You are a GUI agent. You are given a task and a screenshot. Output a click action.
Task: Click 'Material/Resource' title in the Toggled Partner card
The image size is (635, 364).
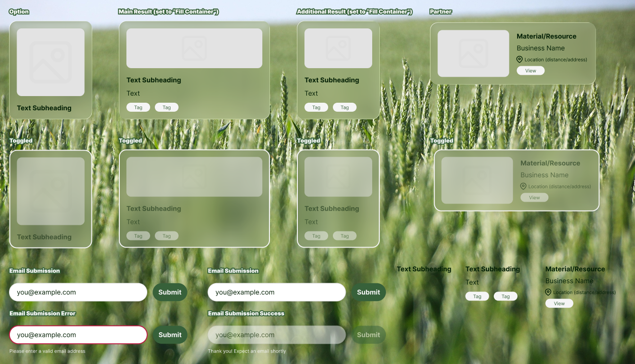pos(550,163)
